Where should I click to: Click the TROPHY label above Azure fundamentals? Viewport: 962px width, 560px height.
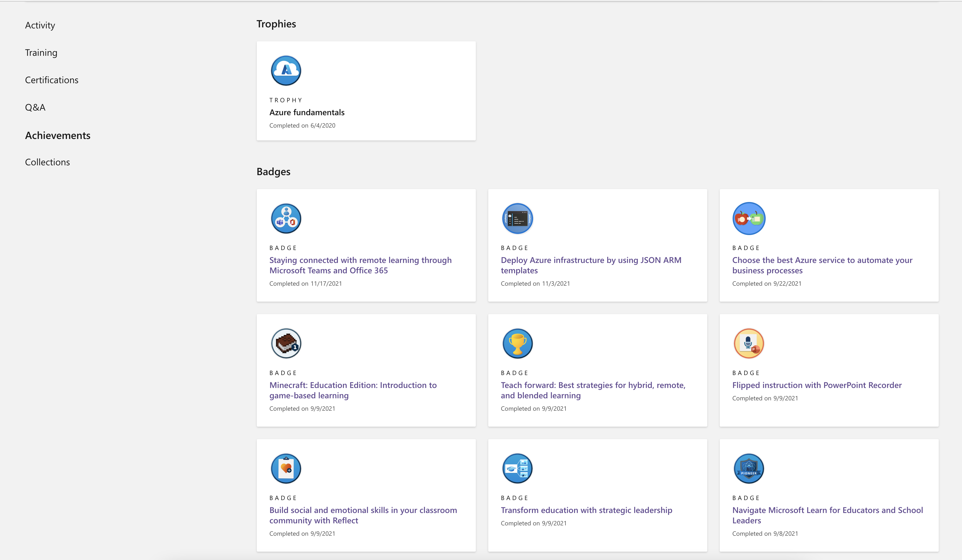coord(285,100)
